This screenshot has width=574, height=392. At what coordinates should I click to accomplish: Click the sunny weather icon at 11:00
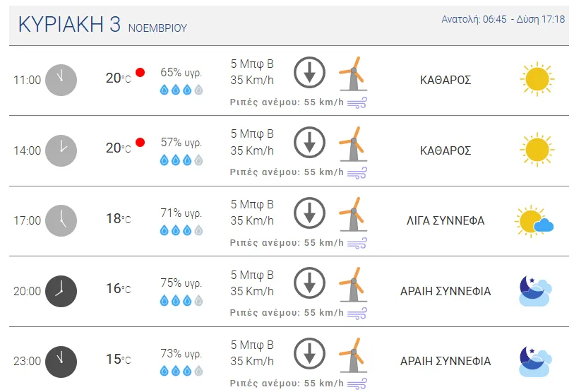537,79
